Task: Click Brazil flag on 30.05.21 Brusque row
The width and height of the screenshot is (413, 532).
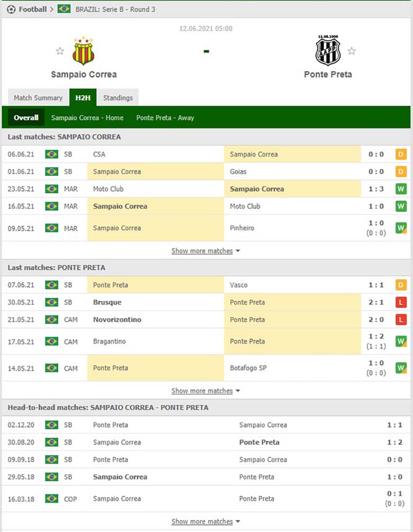Action: click(x=51, y=302)
